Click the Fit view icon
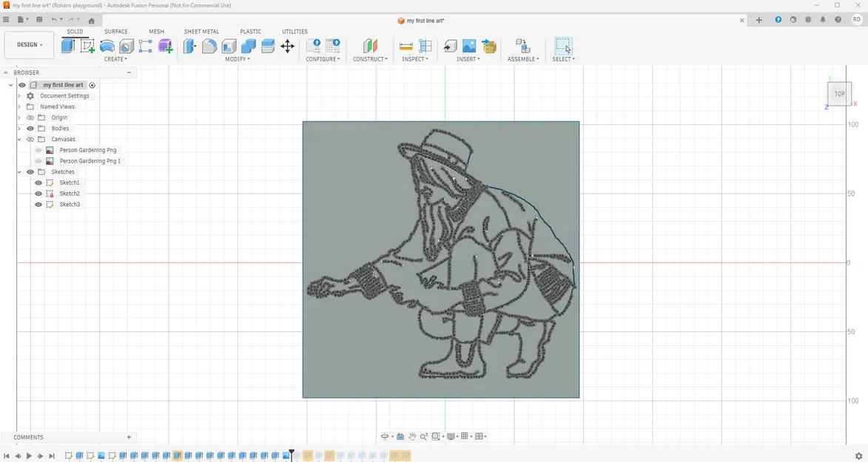The width and height of the screenshot is (868, 462). point(435,436)
